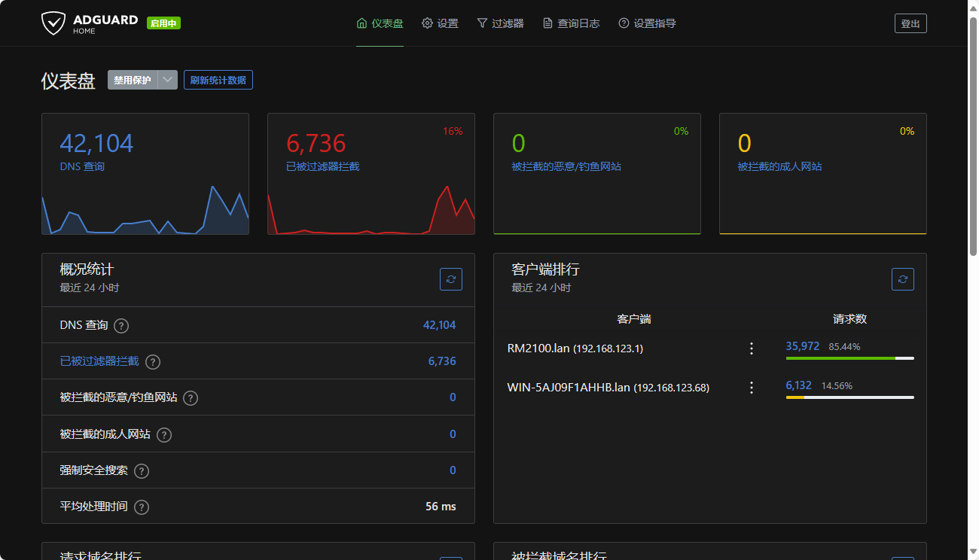Viewport: 979px width, 560px height.
Task: Open three-dot menu for WIN-5AJ09F1AHHB.lan client
Action: tap(751, 388)
